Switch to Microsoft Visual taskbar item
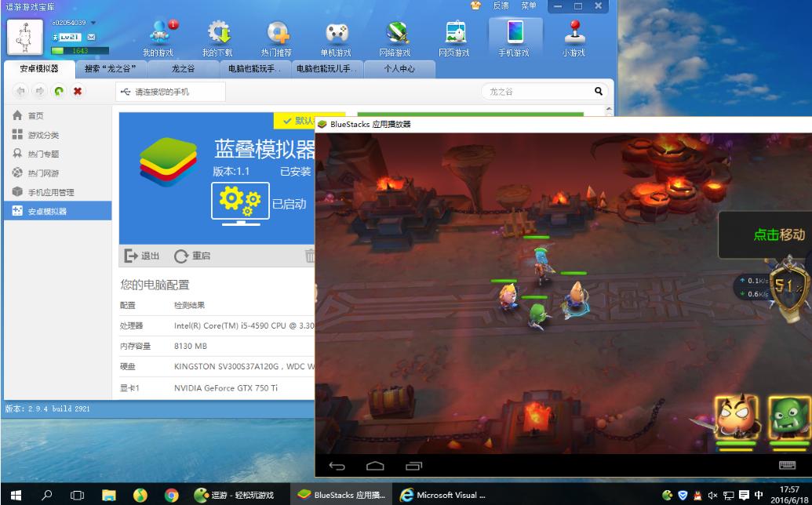 pyautogui.click(x=444, y=495)
